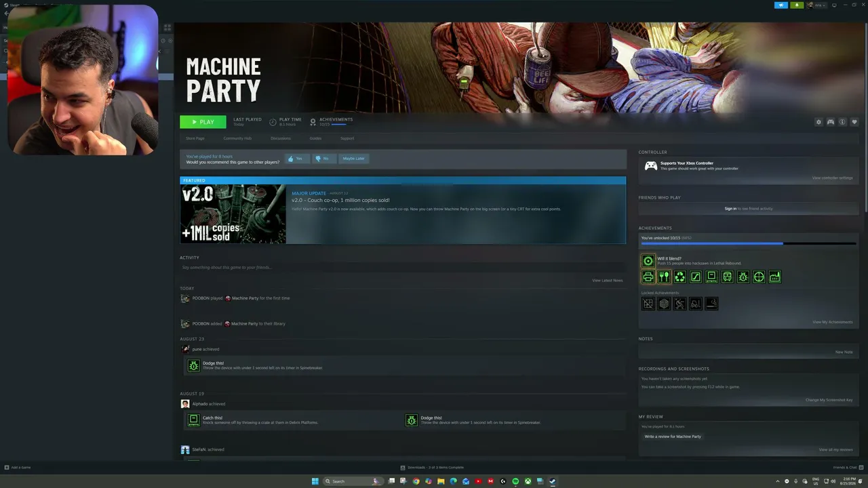Open the 'Will it blend?' sawblade achievement icon
Viewport: 868px width, 488px height.
648,261
